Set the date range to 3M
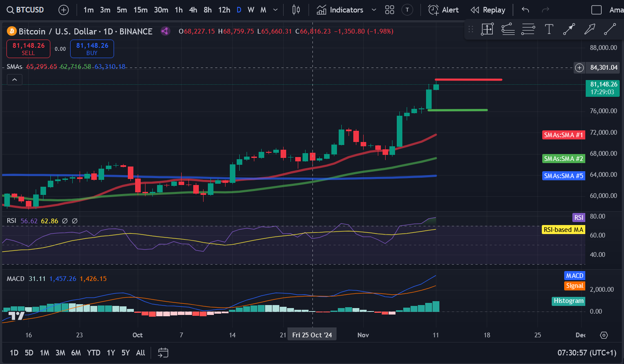This screenshot has height=364, width=624. pos(60,353)
